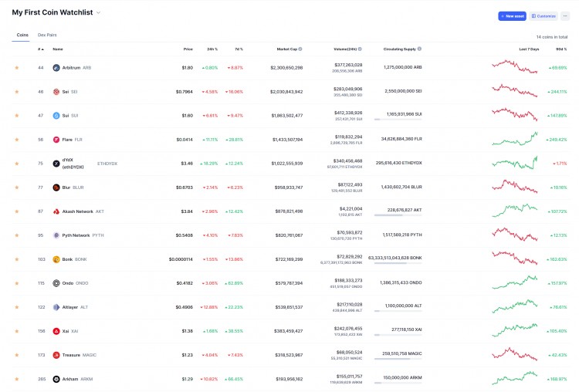Open the Arbitrum coin page link

coord(71,68)
